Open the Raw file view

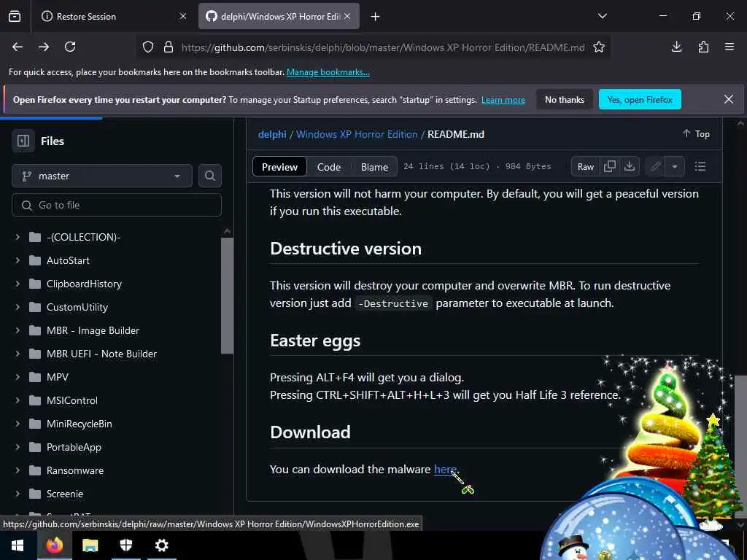pos(586,167)
